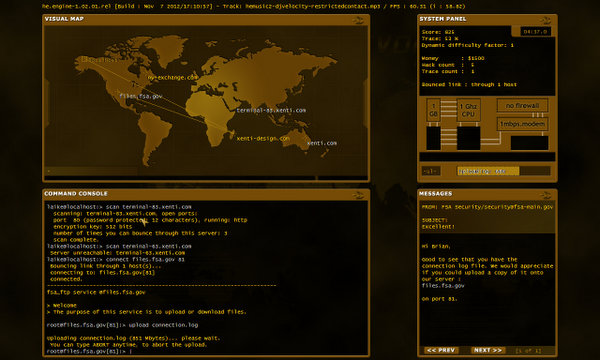
Task: Select ny-exchange.com host on the map
Action: coord(173,77)
